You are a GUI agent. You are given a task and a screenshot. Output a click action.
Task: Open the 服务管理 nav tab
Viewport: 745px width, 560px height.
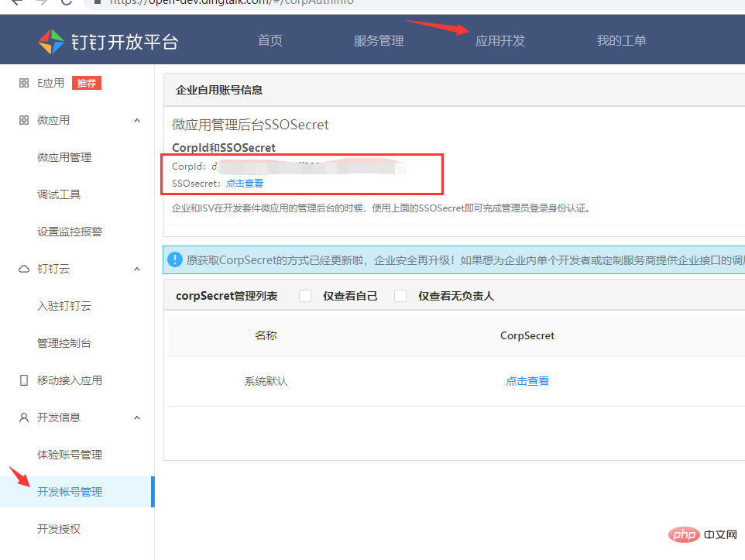(x=379, y=41)
